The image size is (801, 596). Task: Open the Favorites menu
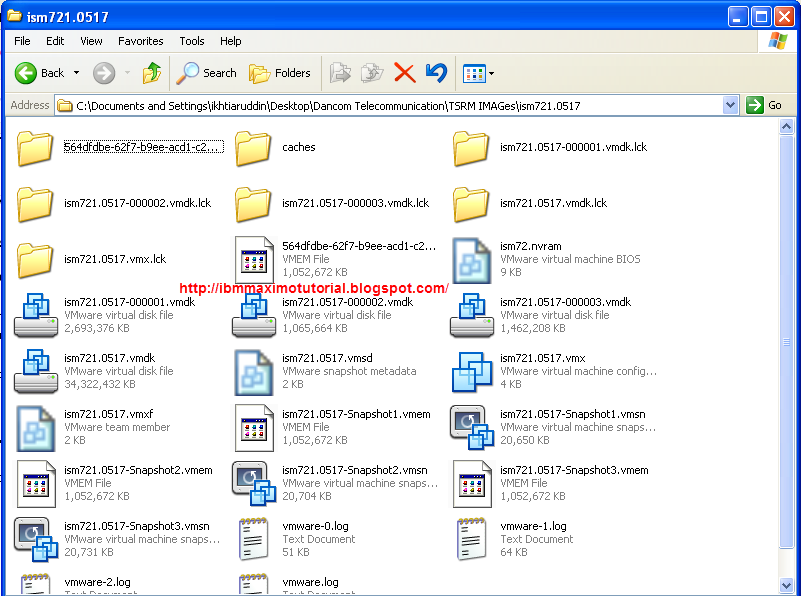[x=140, y=41]
